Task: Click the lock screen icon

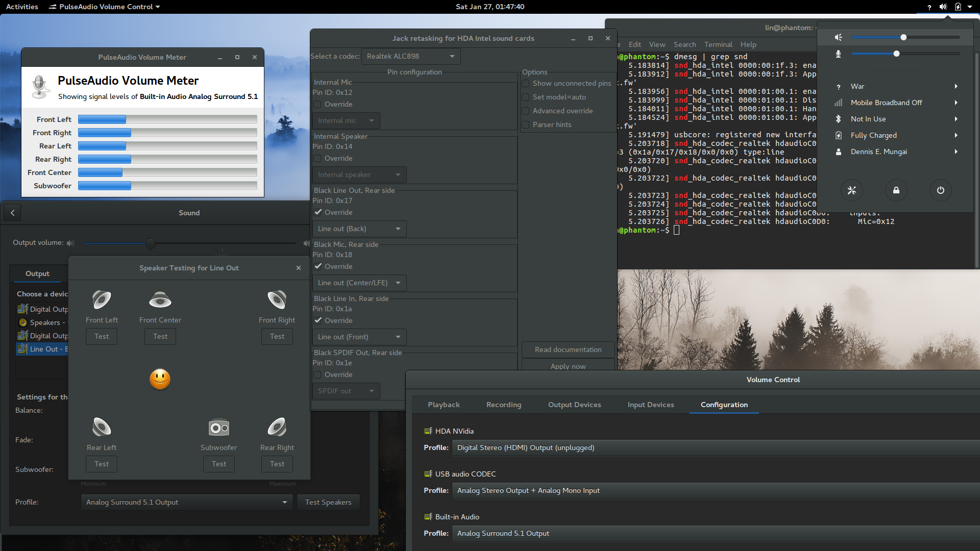Action: [896, 190]
